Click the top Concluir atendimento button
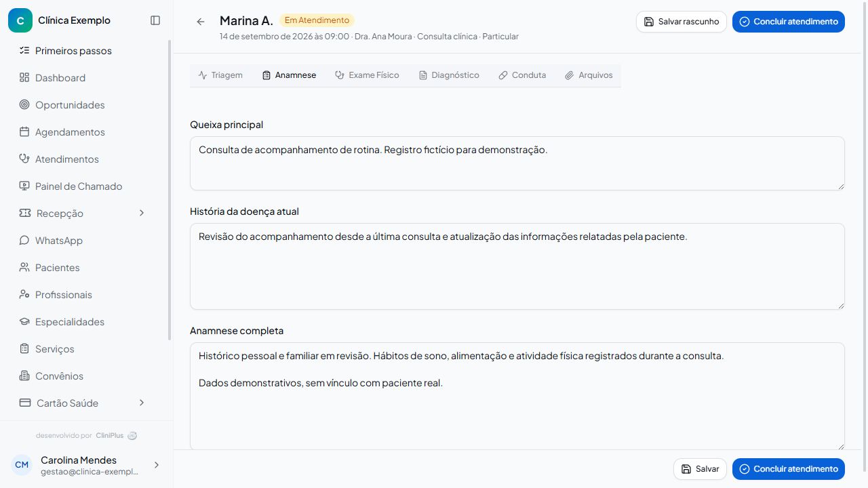Screen dimensions: 868x488 (x=789, y=22)
